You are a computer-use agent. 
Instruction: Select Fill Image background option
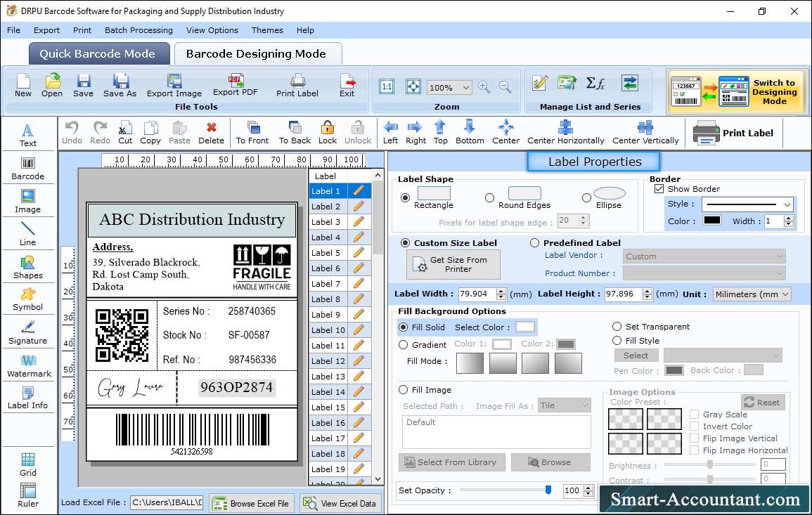[403, 390]
